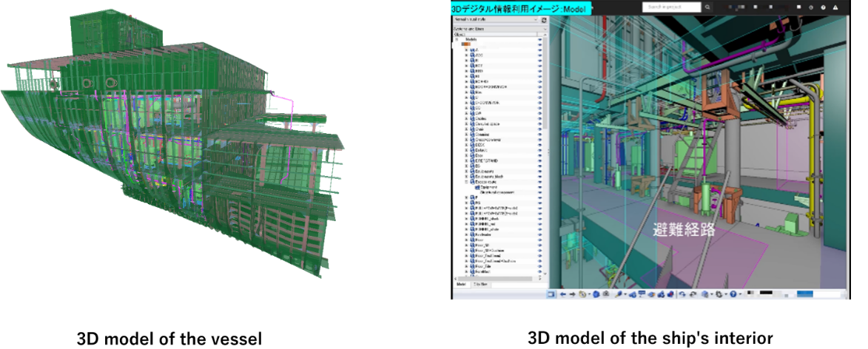Switch to the Model tab at panel bottom
This screenshot has height=349, width=868.
point(460,284)
